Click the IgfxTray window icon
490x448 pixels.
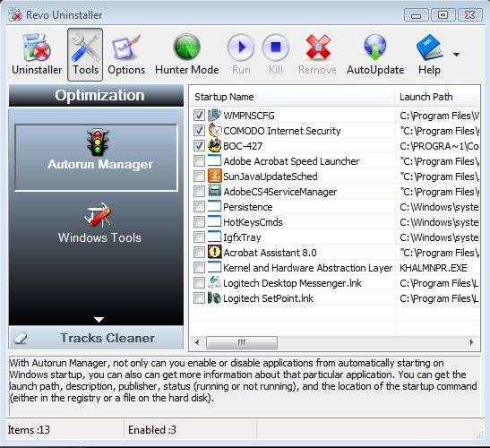214,237
